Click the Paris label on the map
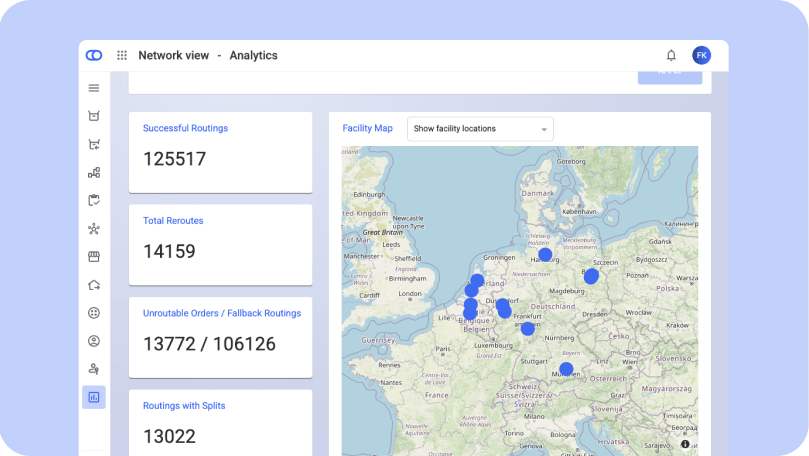 coord(443,348)
